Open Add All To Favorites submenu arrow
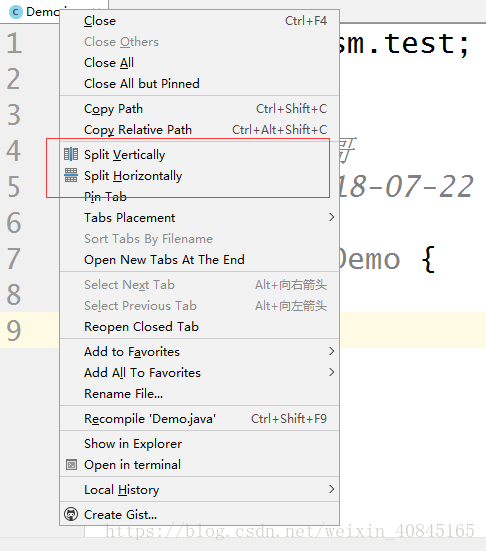The image size is (486, 551). (x=331, y=372)
